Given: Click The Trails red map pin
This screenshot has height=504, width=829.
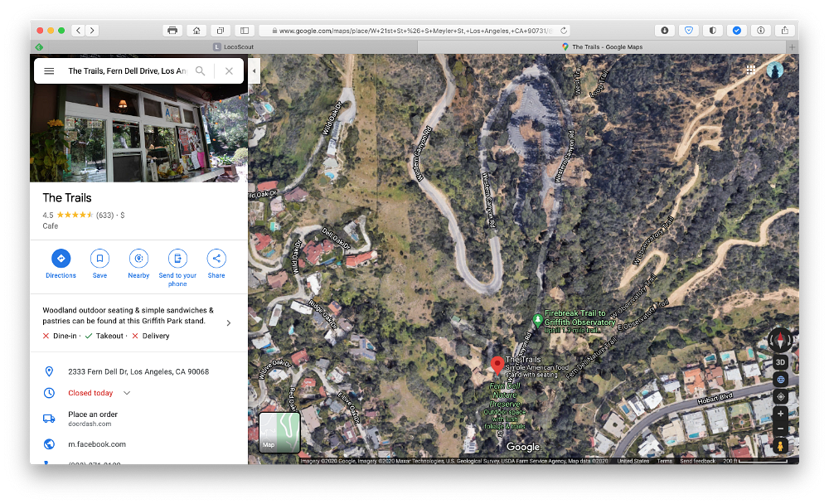Looking at the screenshot, I should 497,365.
